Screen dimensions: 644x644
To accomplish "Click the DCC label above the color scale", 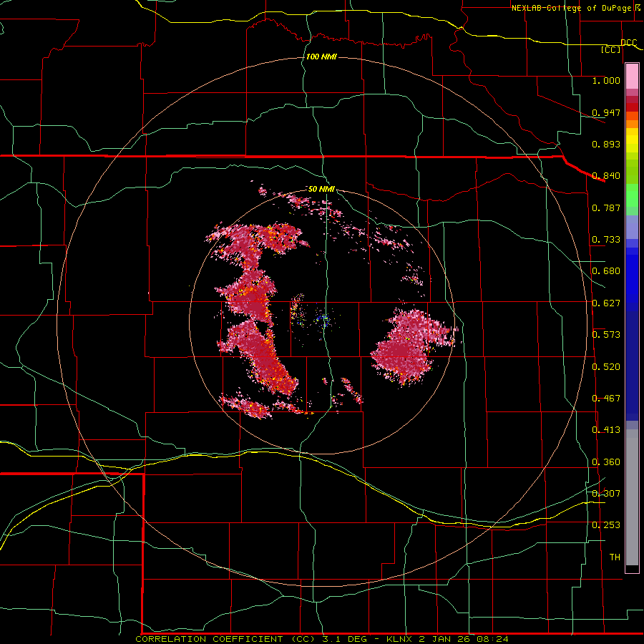I will point(628,42).
